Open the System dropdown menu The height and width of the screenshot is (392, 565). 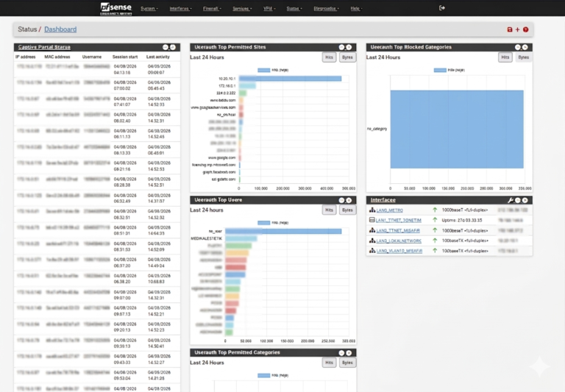(149, 8)
